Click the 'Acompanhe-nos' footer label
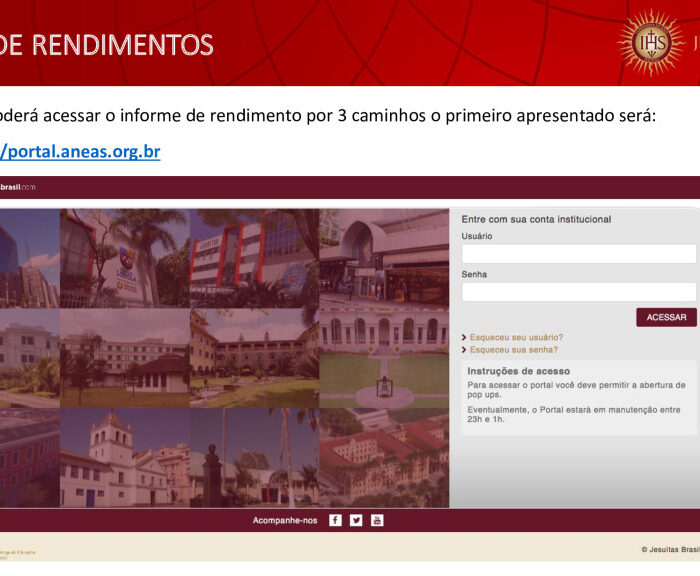Image resolution: width=700 pixels, height=576 pixels. click(285, 520)
